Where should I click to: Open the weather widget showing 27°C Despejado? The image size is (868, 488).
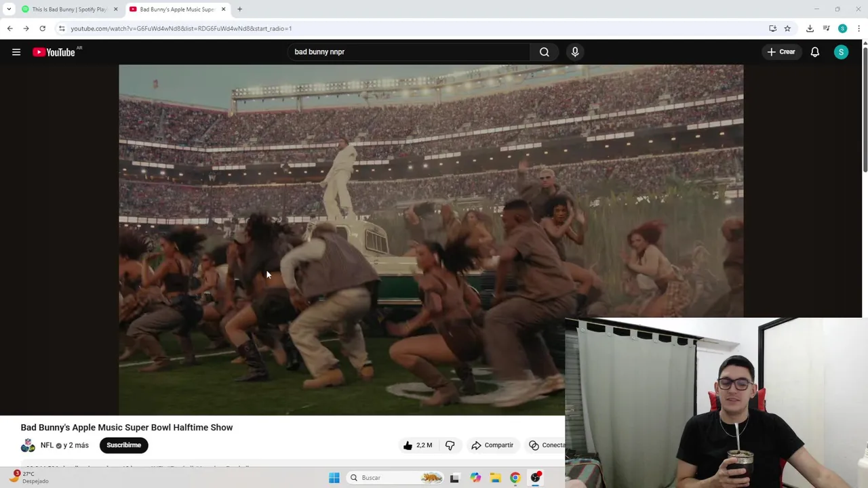coord(28,477)
